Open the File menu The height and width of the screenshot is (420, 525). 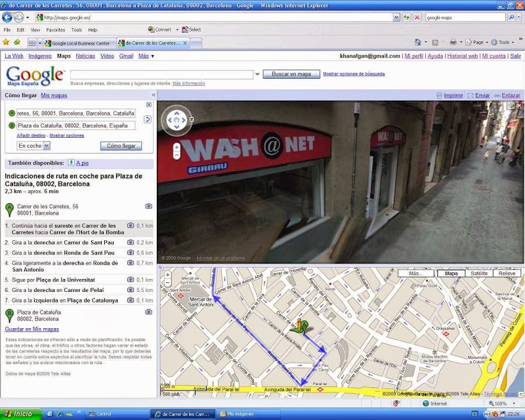pyautogui.click(x=7, y=30)
